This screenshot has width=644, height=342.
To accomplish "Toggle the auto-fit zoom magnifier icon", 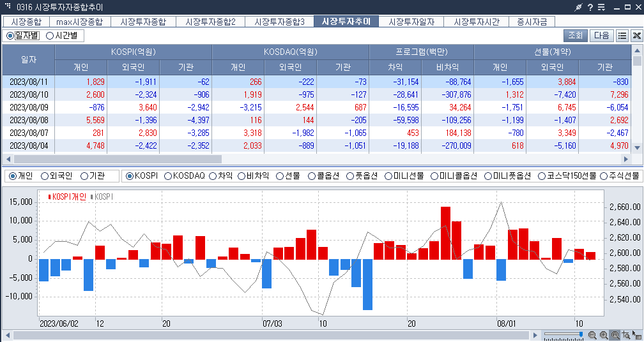I will pos(615,335).
